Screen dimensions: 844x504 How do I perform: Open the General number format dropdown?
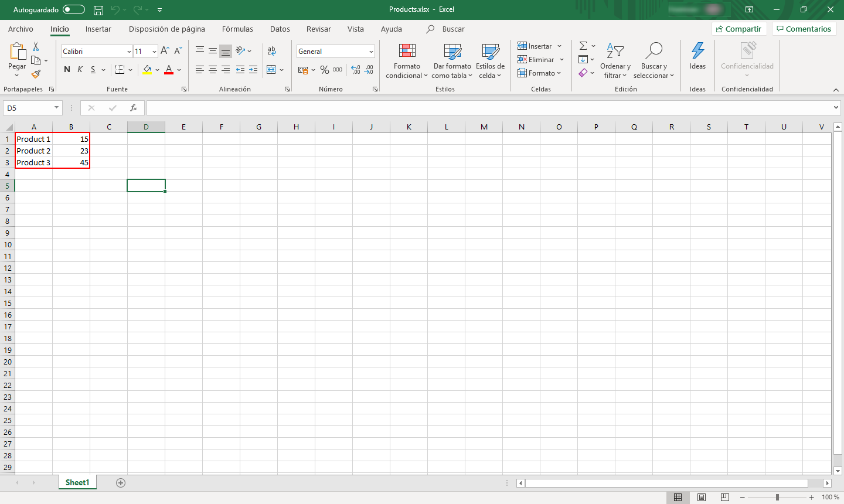[x=371, y=52]
